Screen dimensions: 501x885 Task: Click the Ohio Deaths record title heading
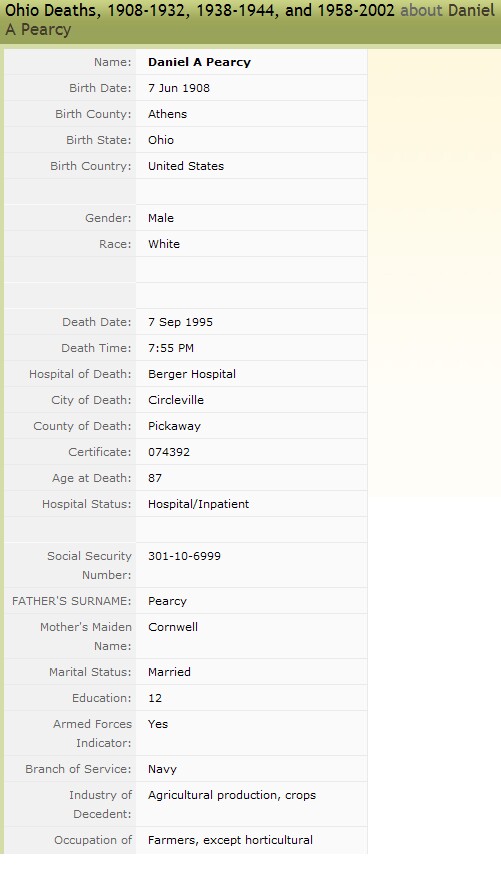pyautogui.click(x=250, y=20)
